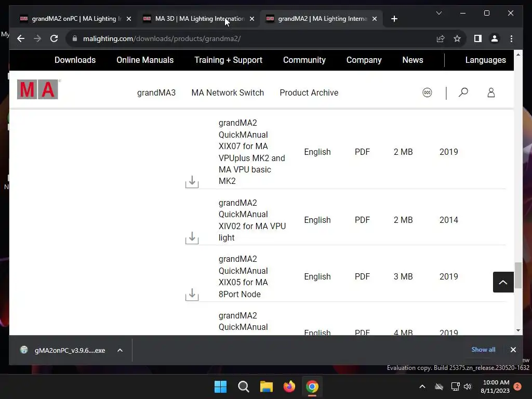Open the user account icon on the site
Image resolution: width=532 pixels, height=399 pixels.
click(491, 92)
